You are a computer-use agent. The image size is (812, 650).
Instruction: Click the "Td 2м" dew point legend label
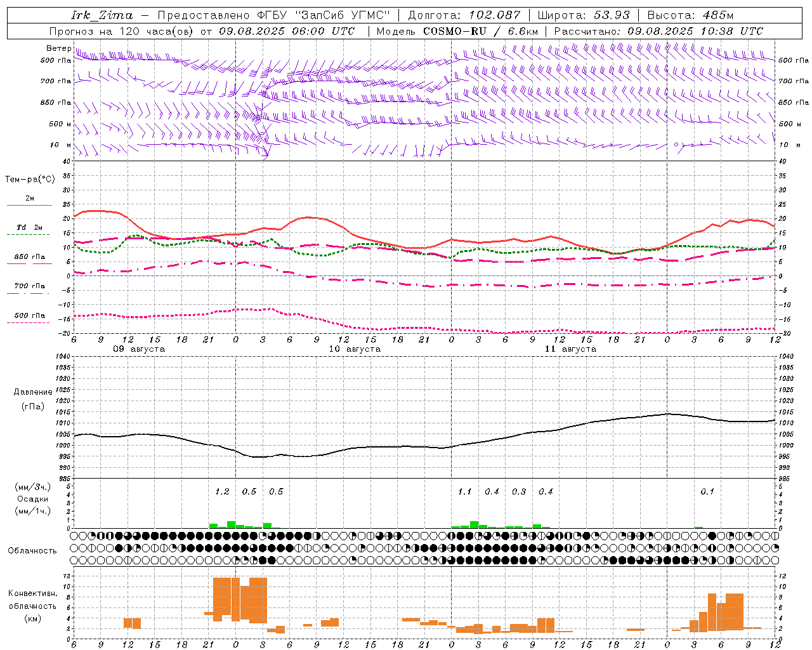pos(29,227)
